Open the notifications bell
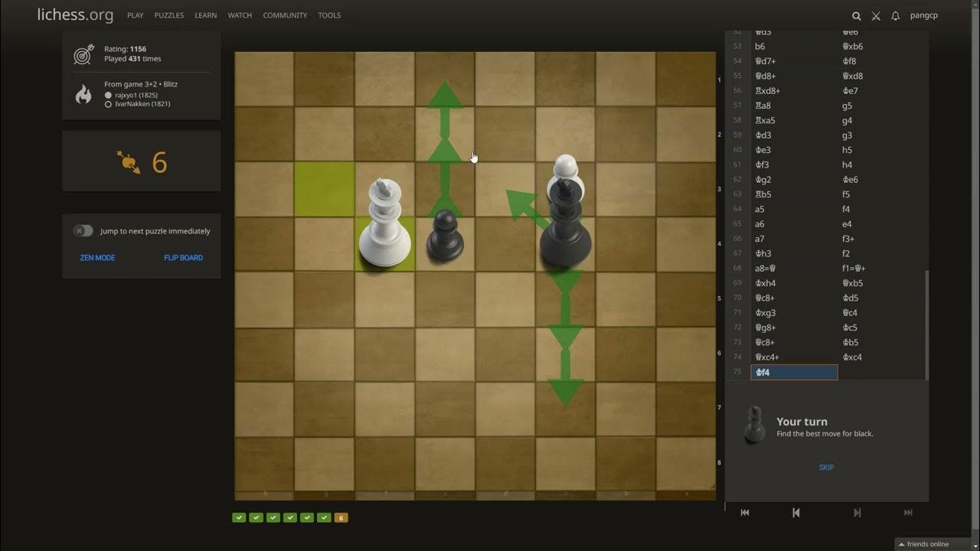Image resolution: width=980 pixels, height=551 pixels. 895,15
